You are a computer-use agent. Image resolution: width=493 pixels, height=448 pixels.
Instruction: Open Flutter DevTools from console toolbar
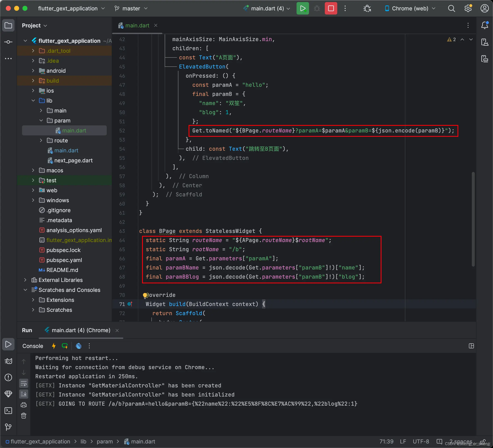click(78, 346)
